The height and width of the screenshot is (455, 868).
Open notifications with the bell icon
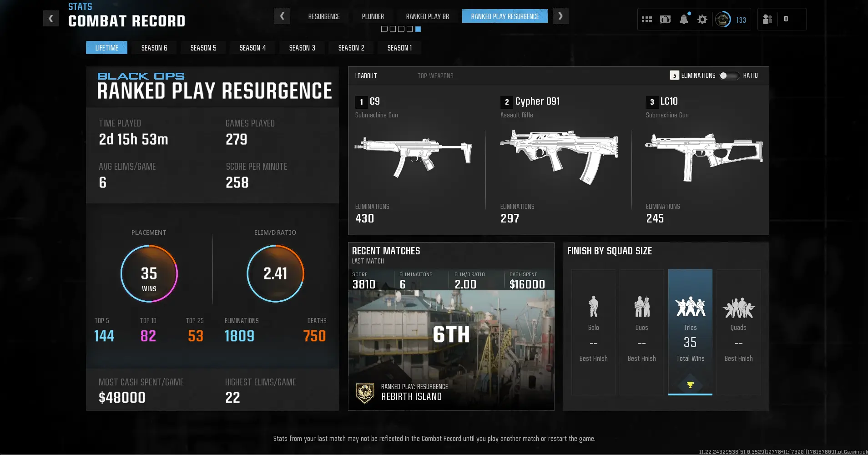click(684, 19)
